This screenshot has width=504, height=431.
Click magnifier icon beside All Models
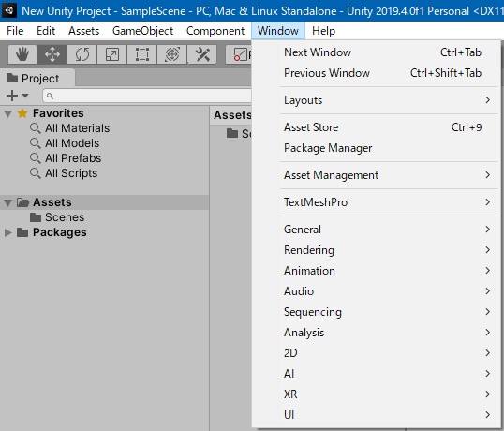(x=36, y=143)
